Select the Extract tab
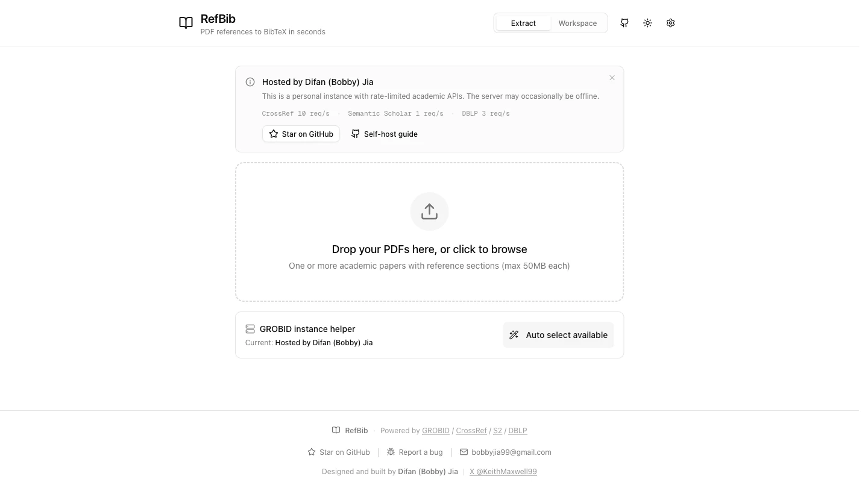Screen dimensions: 868x488 [523, 23]
